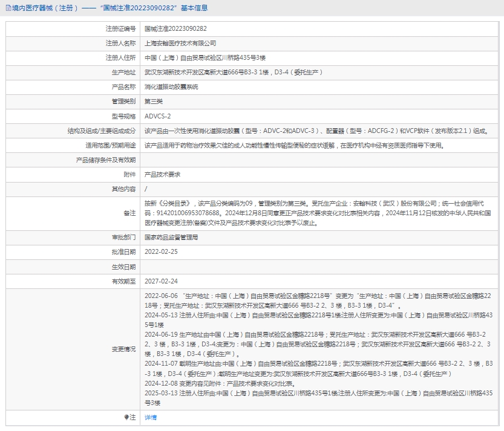The image size is (504, 431).
Task: Select registrant name 上海安翰医疗技术有限公司
Action: pos(180,44)
